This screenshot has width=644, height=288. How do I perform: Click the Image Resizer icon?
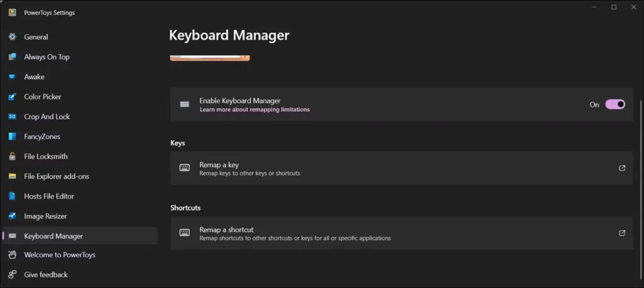[x=13, y=216]
